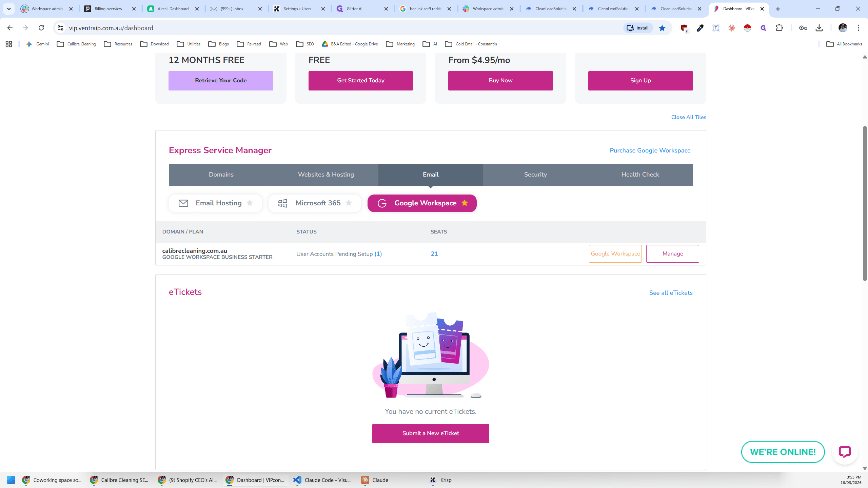The image size is (868, 488).
Task: Click Manage for calibrecleaning.com.au
Action: 673,254
